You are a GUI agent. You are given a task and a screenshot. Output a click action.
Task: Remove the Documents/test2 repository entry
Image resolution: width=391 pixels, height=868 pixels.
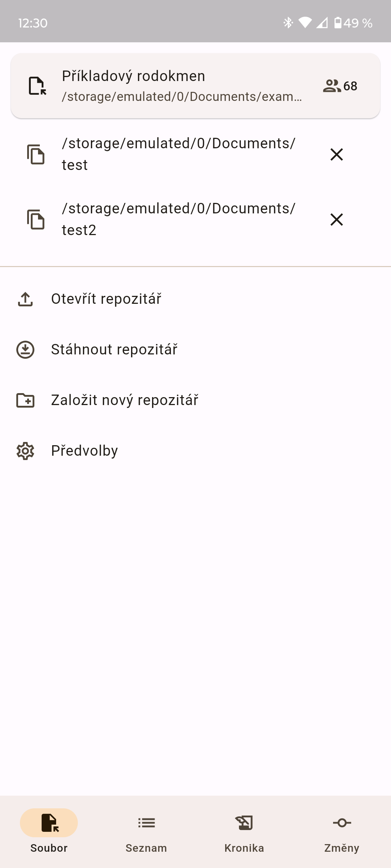click(x=337, y=220)
